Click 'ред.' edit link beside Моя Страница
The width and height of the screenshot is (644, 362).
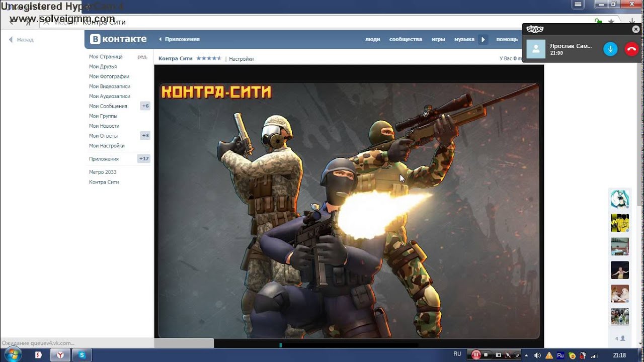pos(142,57)
